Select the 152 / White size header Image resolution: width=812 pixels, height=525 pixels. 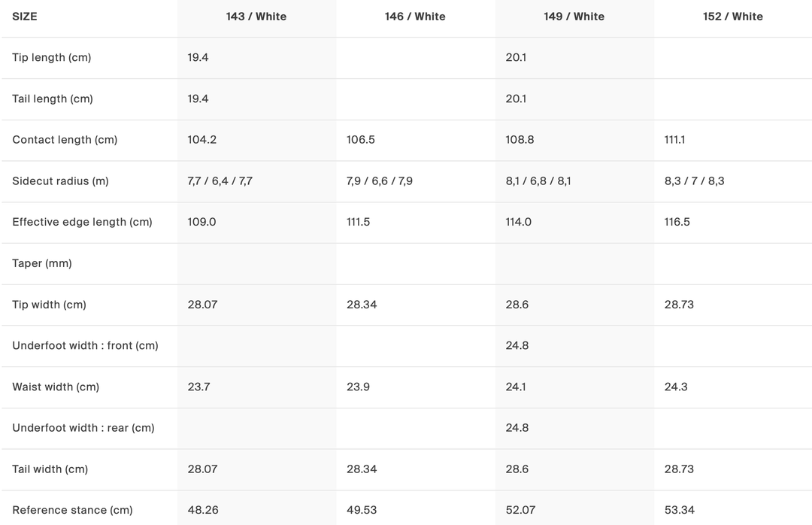(732, 17)
